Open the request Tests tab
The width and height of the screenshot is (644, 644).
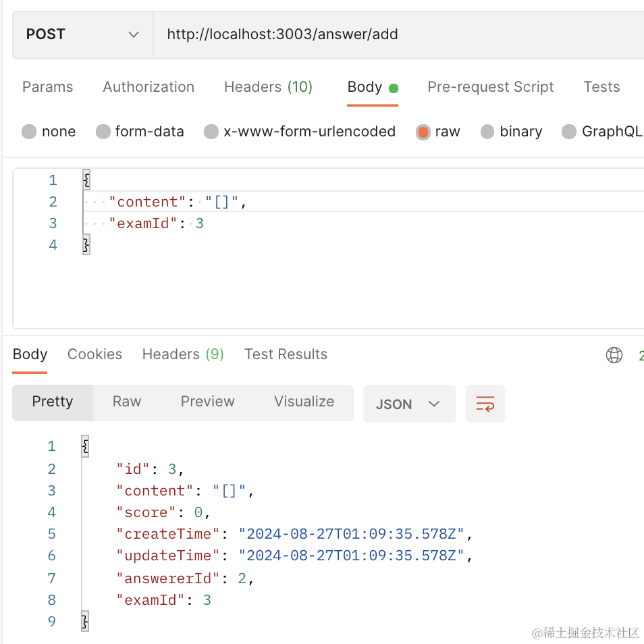point(601,87)
